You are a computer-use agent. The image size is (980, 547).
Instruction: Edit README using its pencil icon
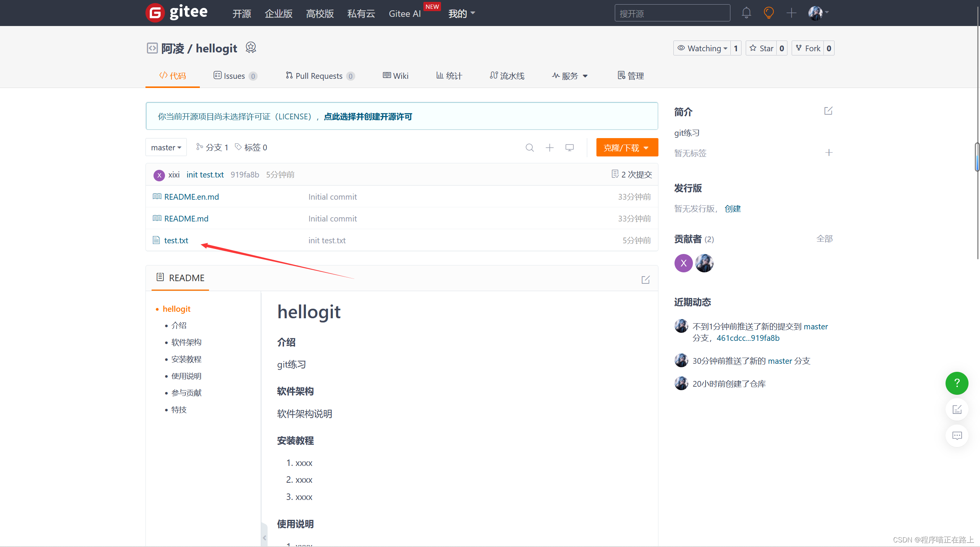(645, 280)
